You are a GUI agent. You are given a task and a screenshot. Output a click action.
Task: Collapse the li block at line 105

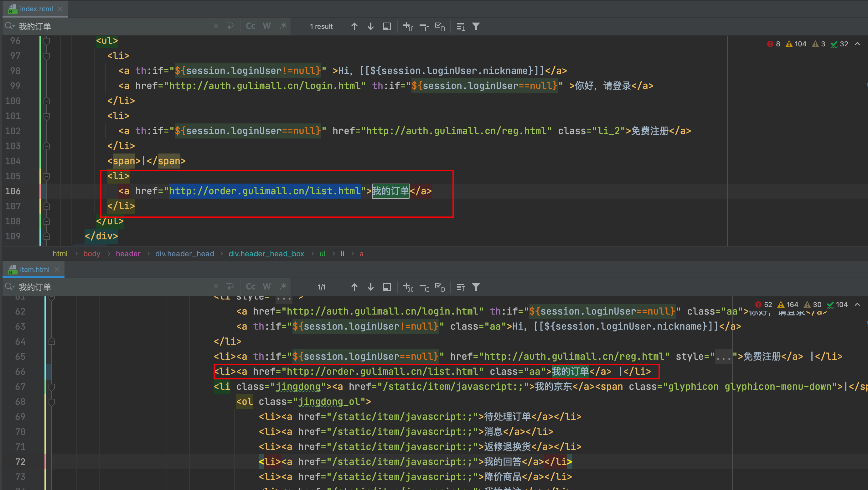pyautogui.click(x=47, y=176)
